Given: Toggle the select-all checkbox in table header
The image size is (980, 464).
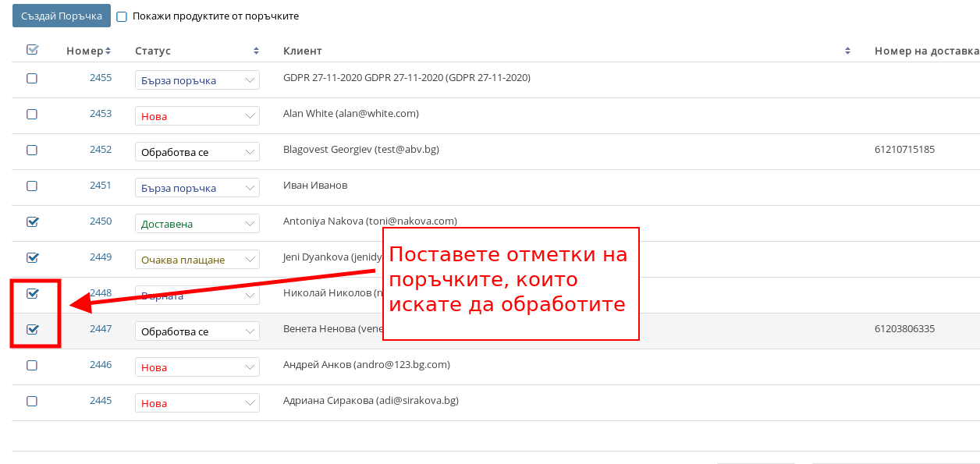Looking at the screenshot, I should [x=32, y=50].
